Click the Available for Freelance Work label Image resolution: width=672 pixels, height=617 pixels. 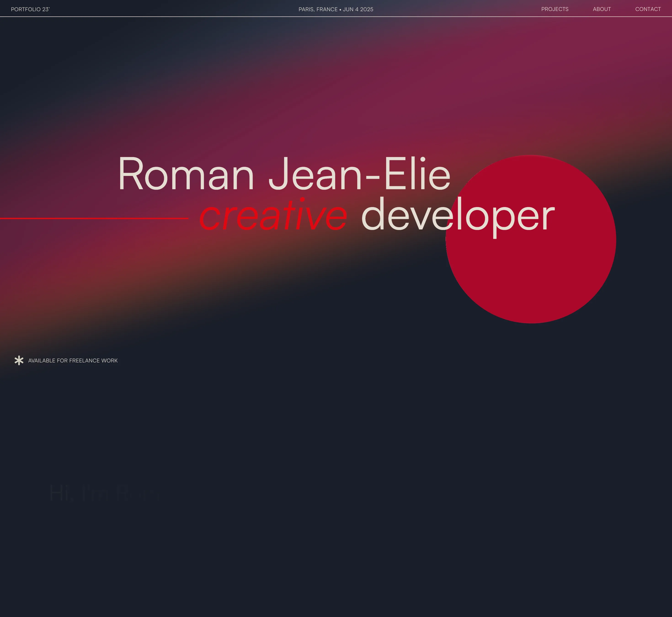click(x=73, y=361)
